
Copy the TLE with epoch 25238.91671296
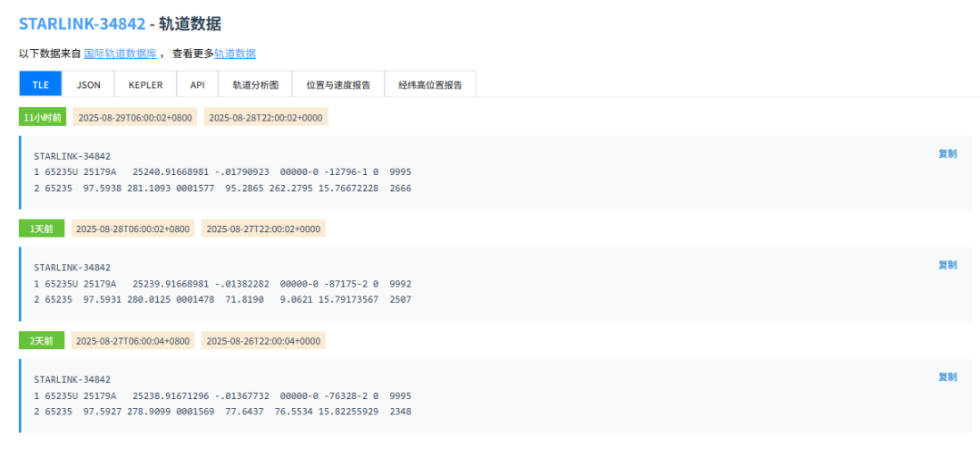[946, 376]
